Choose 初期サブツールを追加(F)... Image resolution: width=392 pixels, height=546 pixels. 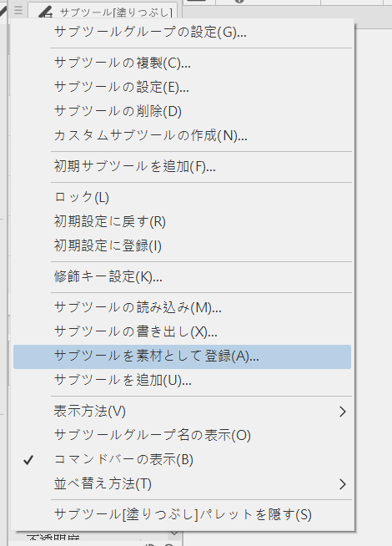pos(183,166)
